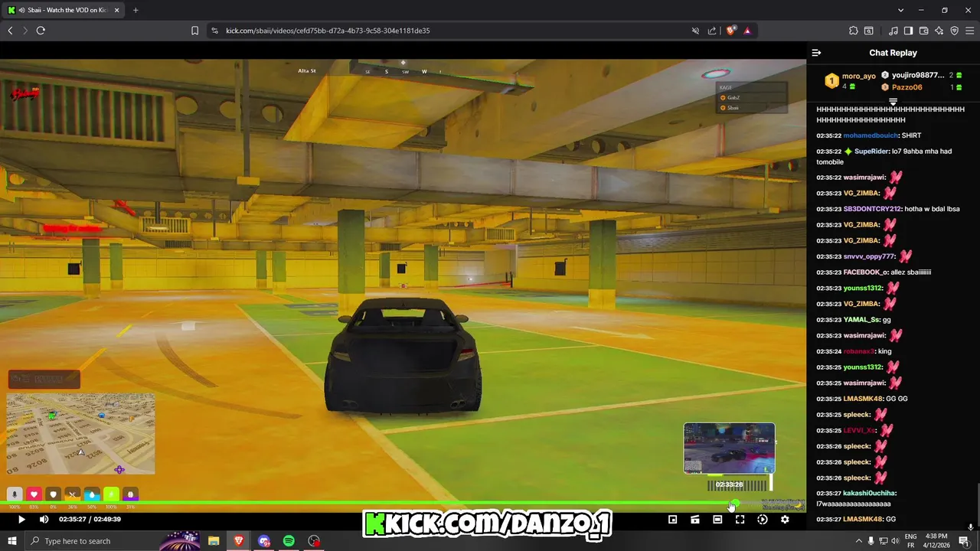Open the browser main hamburger menu
Image resolution: width=980 pixels, height=551 pixels.
click(x=969, y=31)
